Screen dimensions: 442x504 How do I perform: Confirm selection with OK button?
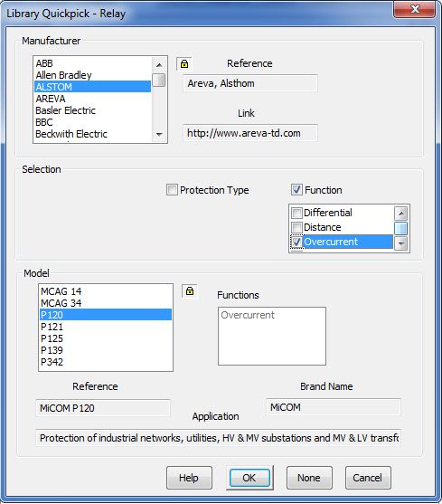click(x=249, y=478)
